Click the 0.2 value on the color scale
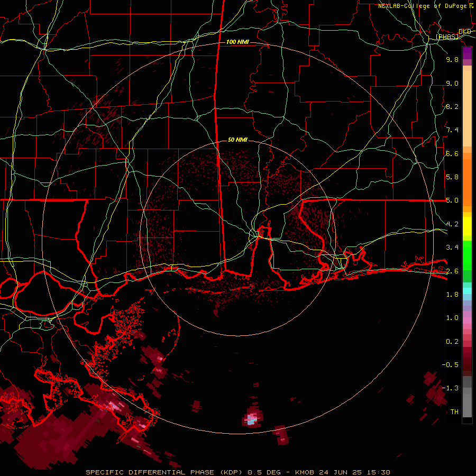Viewport: 476px width, 476px height. tap(452, 342)
